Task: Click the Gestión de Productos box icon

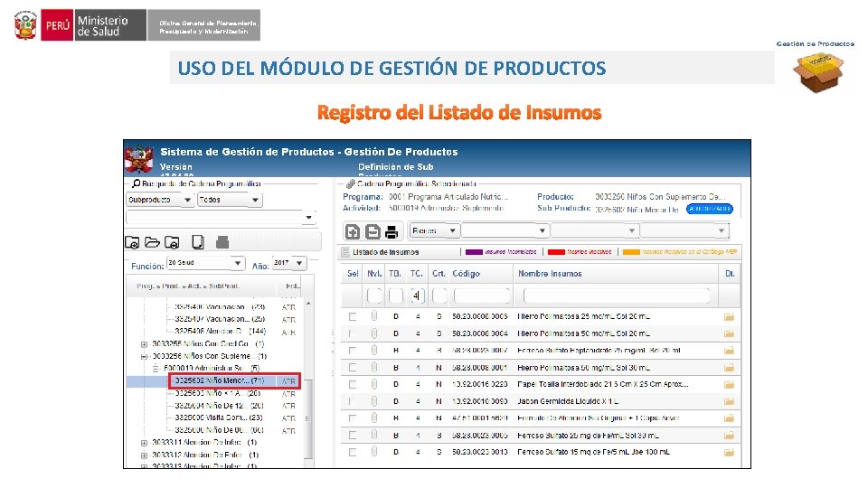Action: (817, 72)
